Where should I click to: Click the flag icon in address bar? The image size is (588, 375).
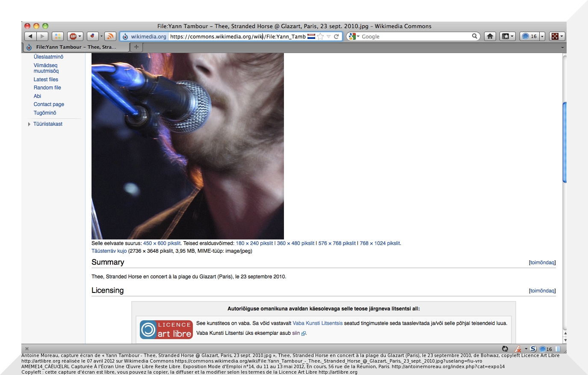coord(311,36)
